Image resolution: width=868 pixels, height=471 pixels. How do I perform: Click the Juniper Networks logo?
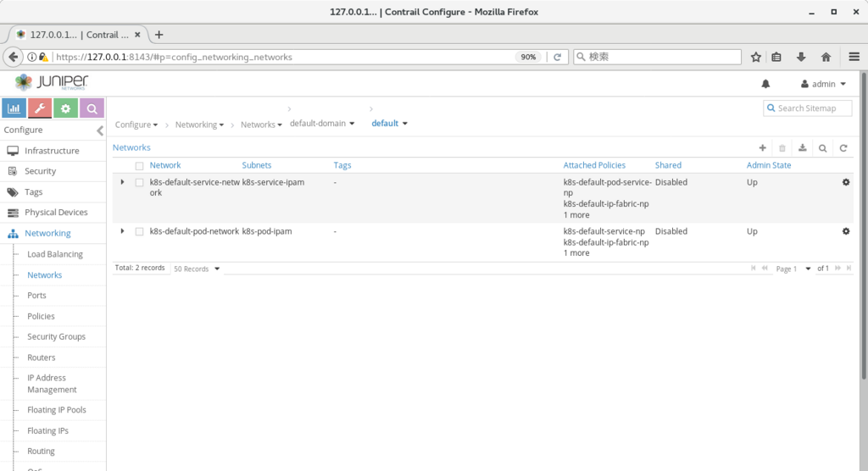click(x=52, y=82)
